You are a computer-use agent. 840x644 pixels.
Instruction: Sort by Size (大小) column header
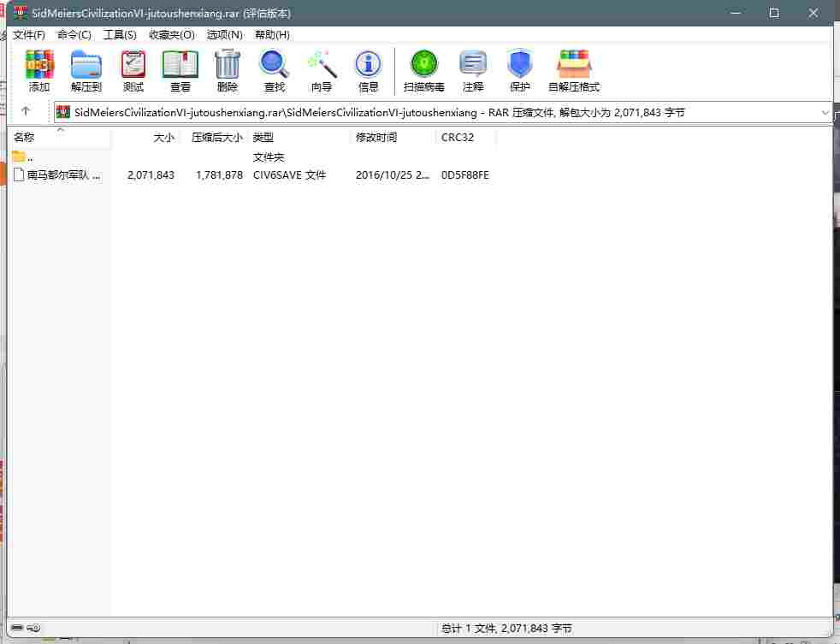click(x=145, y=138)
